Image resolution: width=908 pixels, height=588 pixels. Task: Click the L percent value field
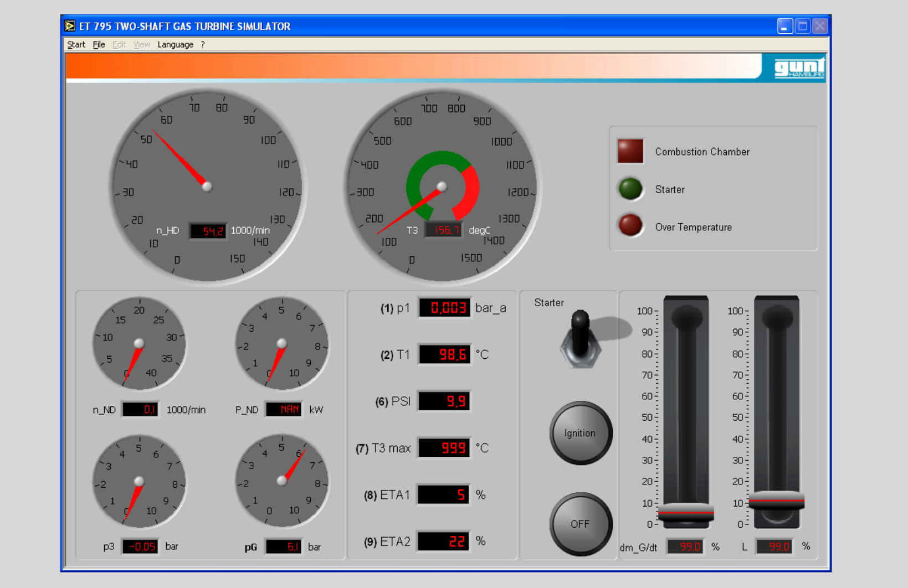775,546
